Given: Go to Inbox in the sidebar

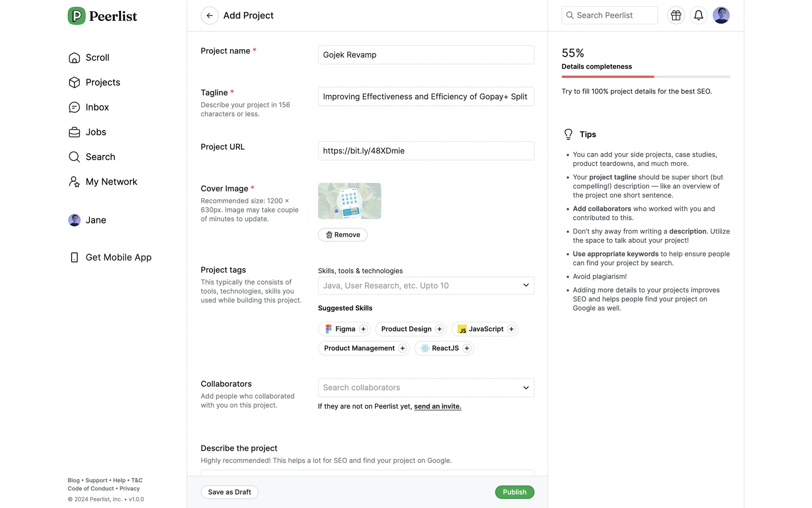Looking at the screenshot, I should point(97,108).
